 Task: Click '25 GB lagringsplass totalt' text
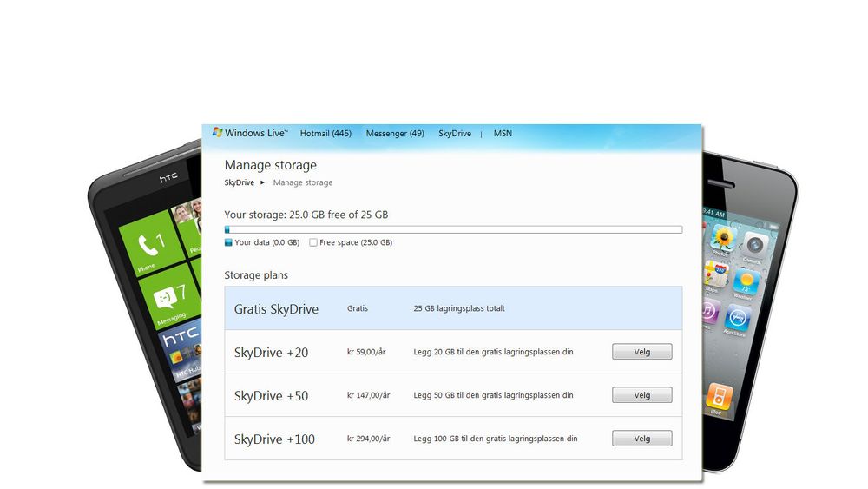459,308
